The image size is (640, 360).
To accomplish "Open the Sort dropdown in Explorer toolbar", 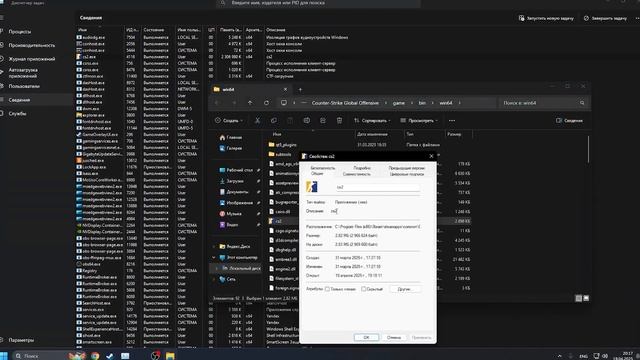I will [x=372, y=120].
